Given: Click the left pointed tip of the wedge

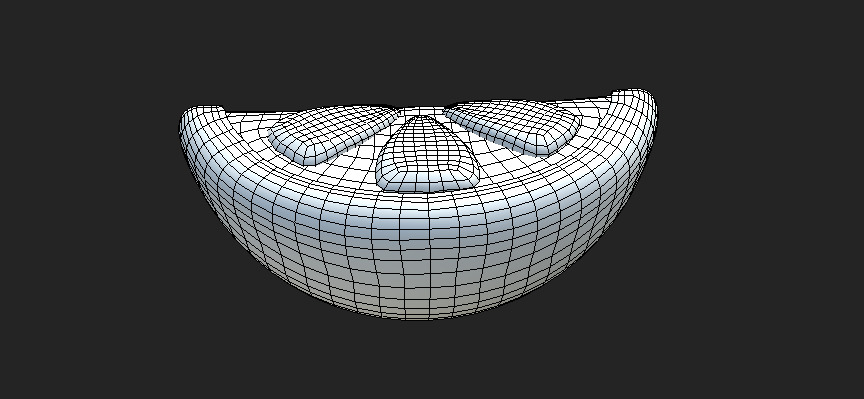Looking at the screenshot, I should click(x=201, y=117).
